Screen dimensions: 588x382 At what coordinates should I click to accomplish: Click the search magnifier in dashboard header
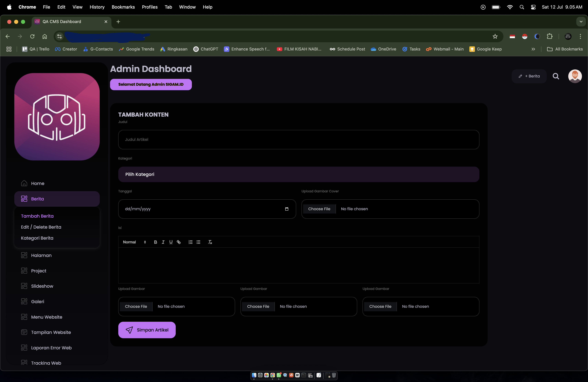point(556,76)
